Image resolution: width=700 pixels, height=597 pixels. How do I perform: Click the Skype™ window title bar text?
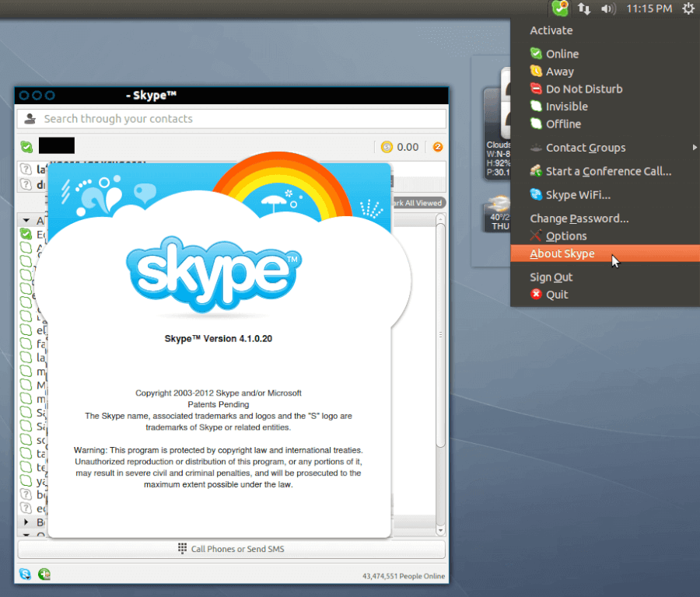(152, 95)
